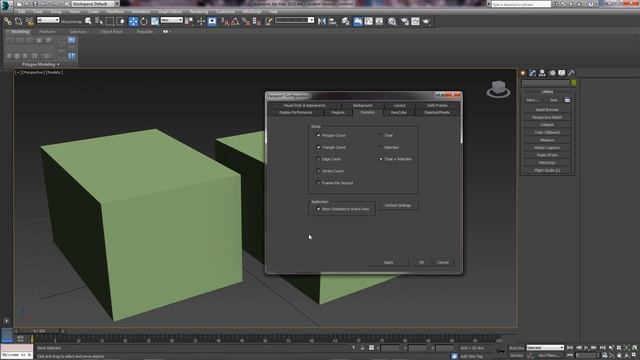Click the Select and Manipulate icon

pos(201,21)
